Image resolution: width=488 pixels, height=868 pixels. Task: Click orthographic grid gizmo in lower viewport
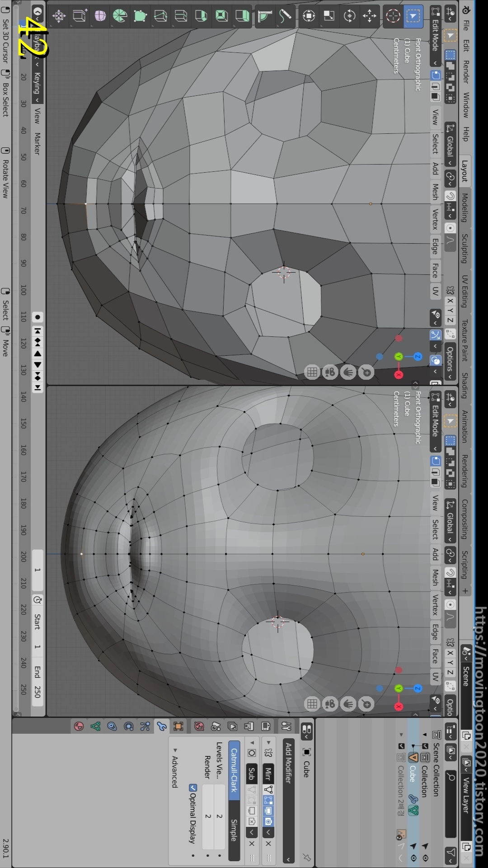312,704
